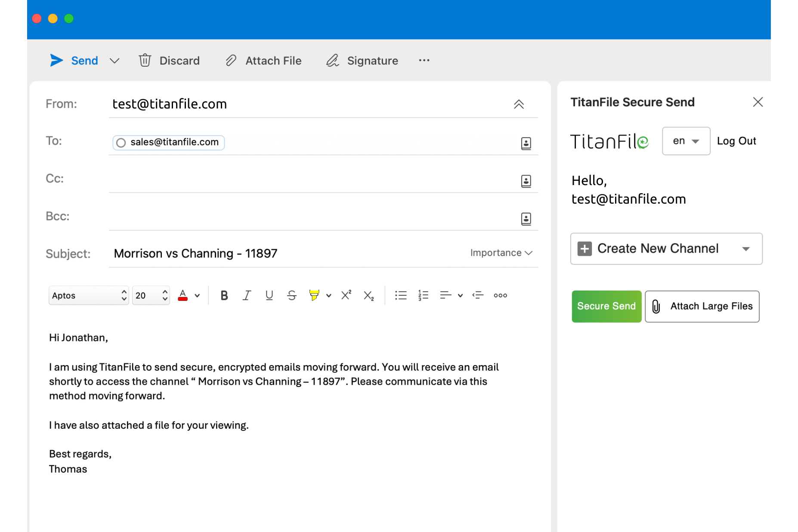Collapse header fields with double chevron
This screenshot has height=532, width=798.
point(519,104)
